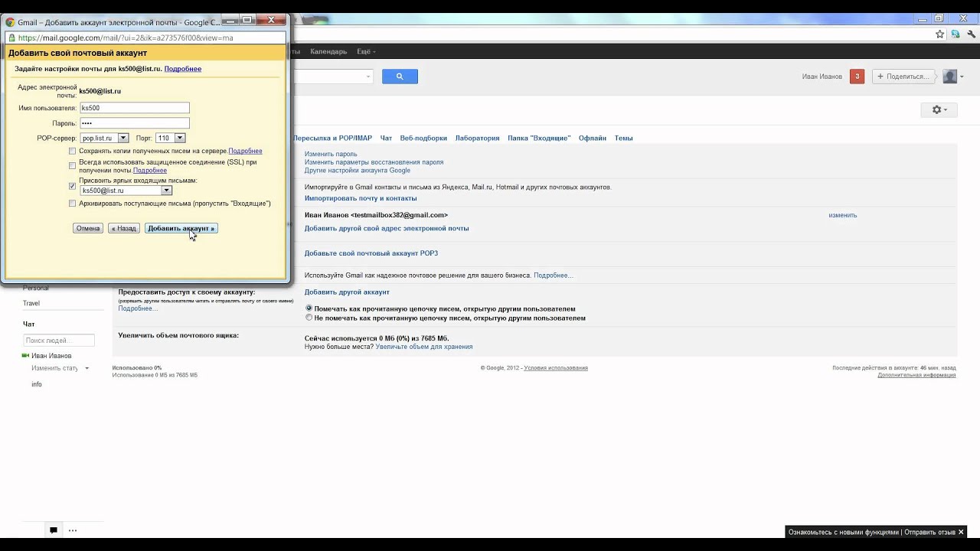Click into the Имя пользователя field

coord(135,108)
